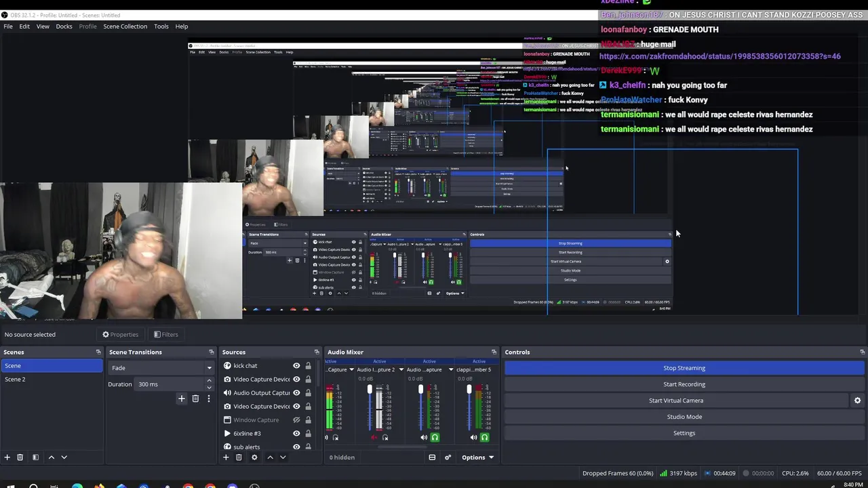
Task: Open the File menu
Action: pos(8,26)
